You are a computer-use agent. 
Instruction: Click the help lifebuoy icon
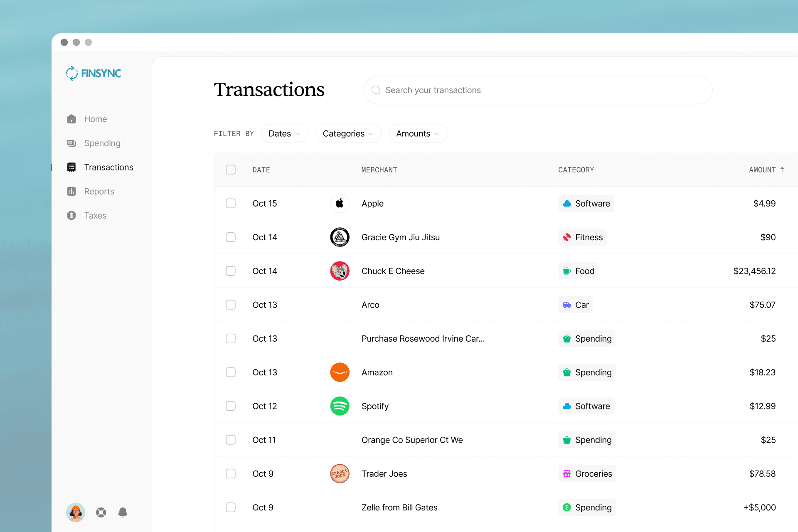click(101, 512)
